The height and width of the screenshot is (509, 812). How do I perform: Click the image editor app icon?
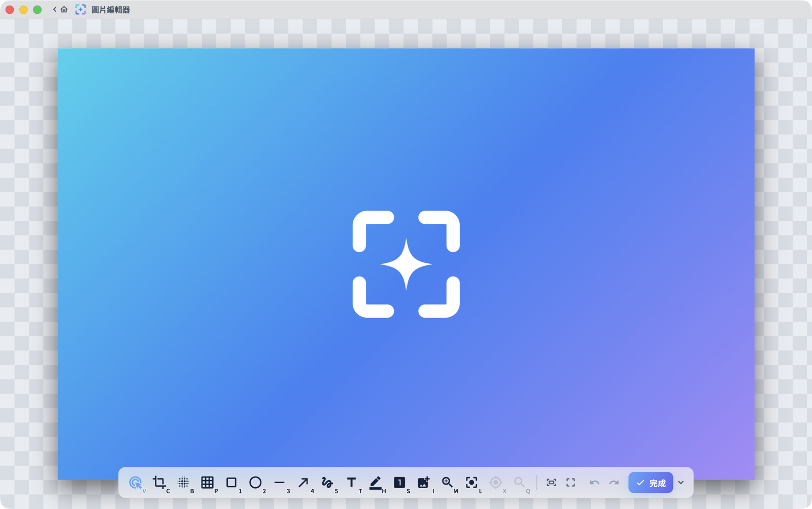[x=81, y=9]
